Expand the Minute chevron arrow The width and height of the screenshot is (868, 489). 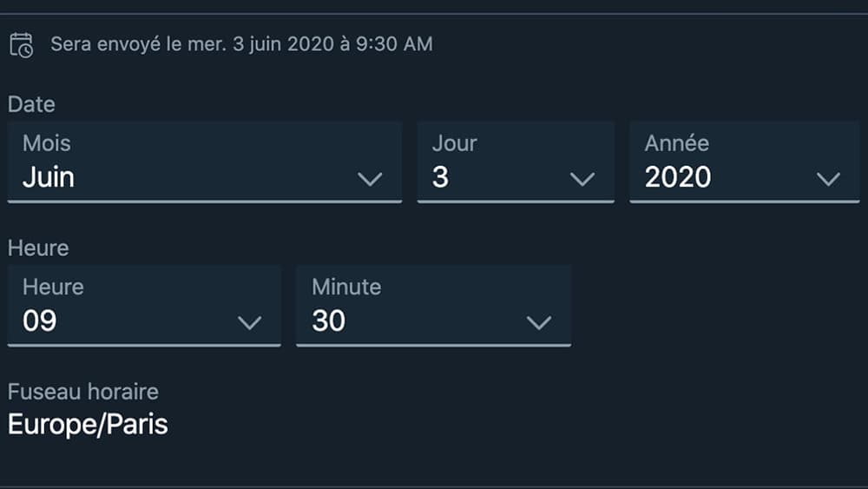[539, 322]
